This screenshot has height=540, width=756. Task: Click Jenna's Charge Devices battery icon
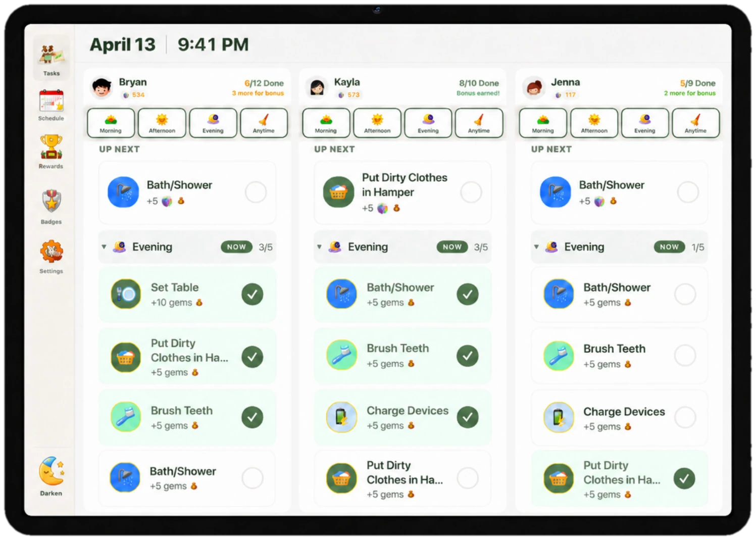(x=559, y=417)
